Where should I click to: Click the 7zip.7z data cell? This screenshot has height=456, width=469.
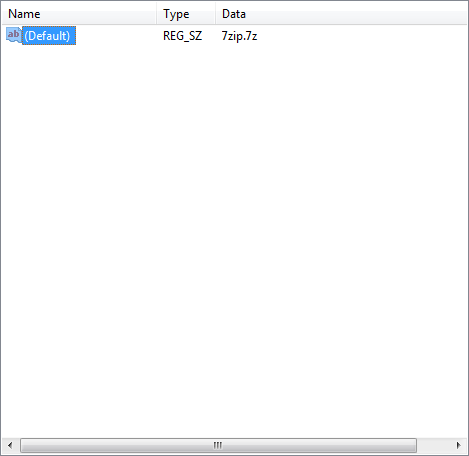tap(239, 36)
